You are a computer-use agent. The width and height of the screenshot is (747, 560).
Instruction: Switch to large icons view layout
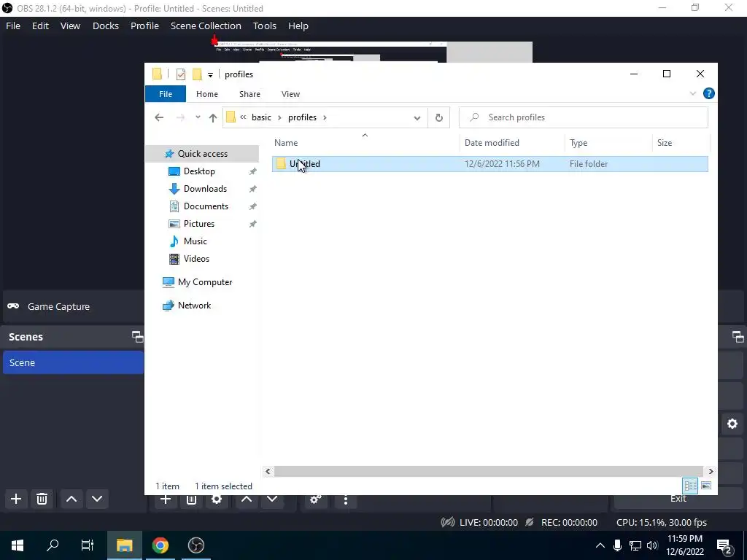point(706,486)
